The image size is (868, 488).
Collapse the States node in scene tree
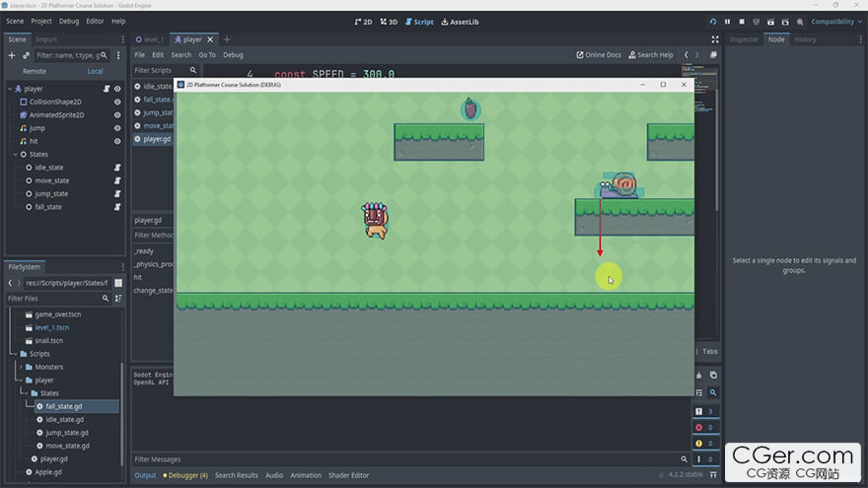15,155
